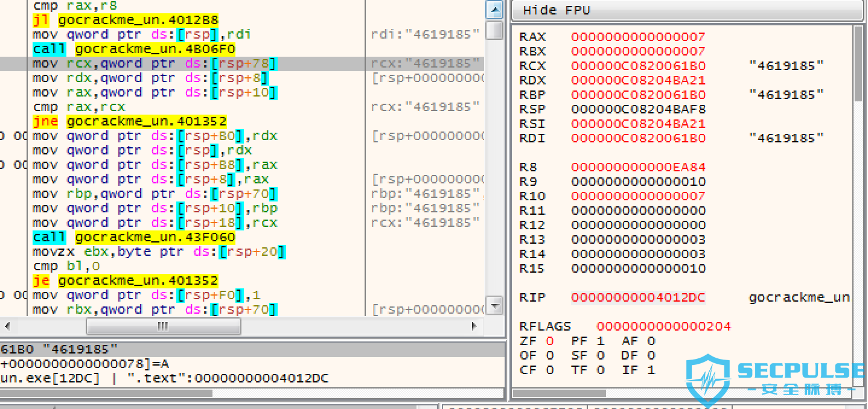Select the cmp rax,rcx instruction
This screenshot has height=409, width=868.
click(x=79, y=107)
